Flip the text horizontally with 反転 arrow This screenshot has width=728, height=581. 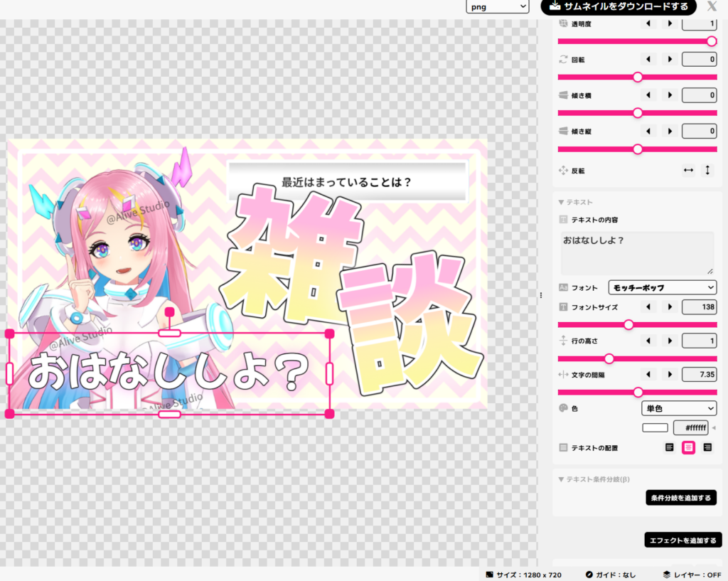coord(688,171)
